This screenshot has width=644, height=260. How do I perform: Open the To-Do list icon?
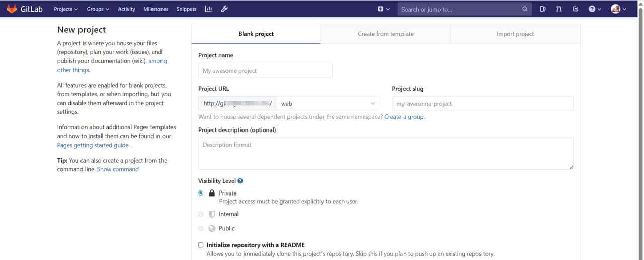pos(576,9)
